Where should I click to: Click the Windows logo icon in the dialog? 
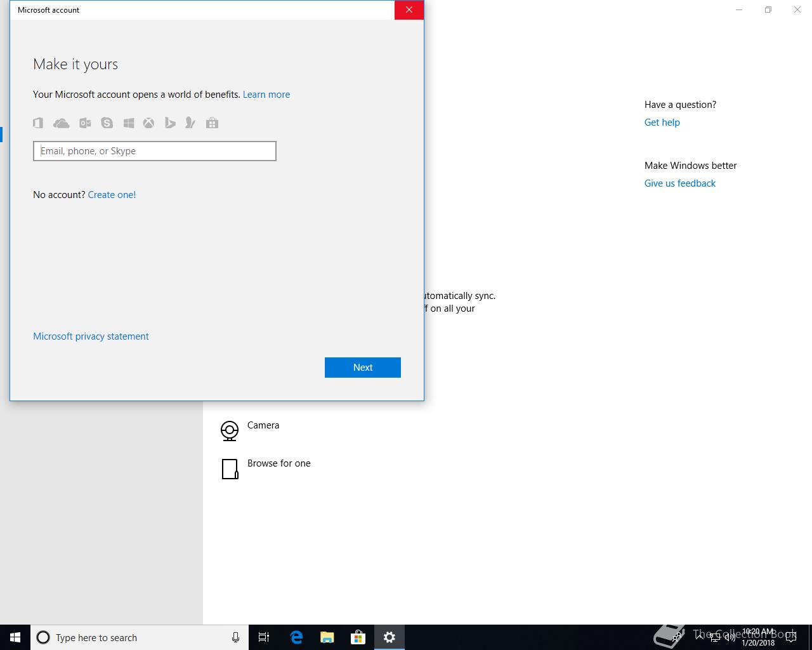pyautogui.click(x=129, y=123)
